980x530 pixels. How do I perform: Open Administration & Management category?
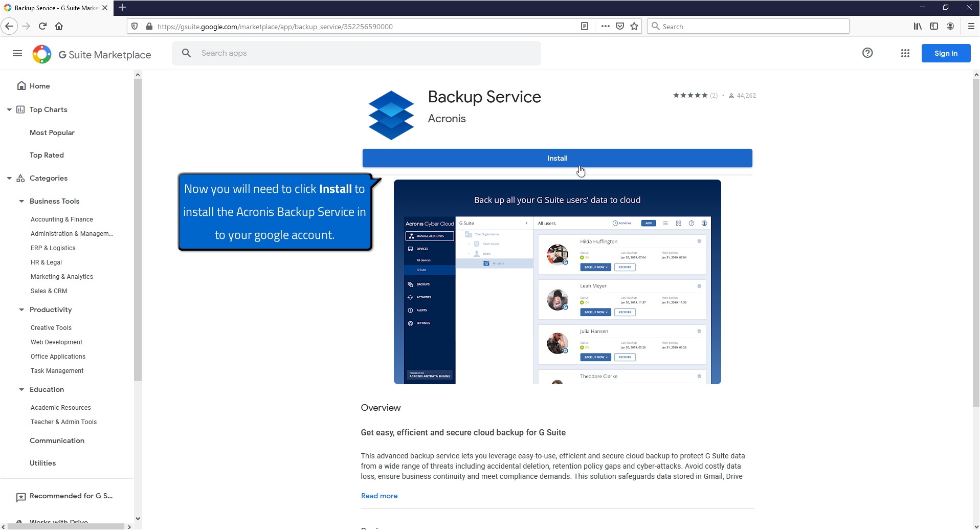[x=72, y=234]
